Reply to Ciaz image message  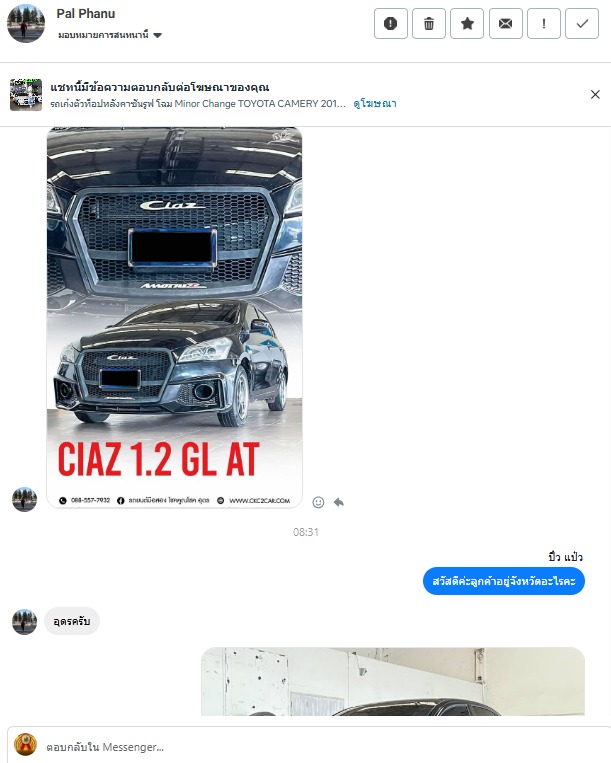pyautogui.click(x=339, y=502)
